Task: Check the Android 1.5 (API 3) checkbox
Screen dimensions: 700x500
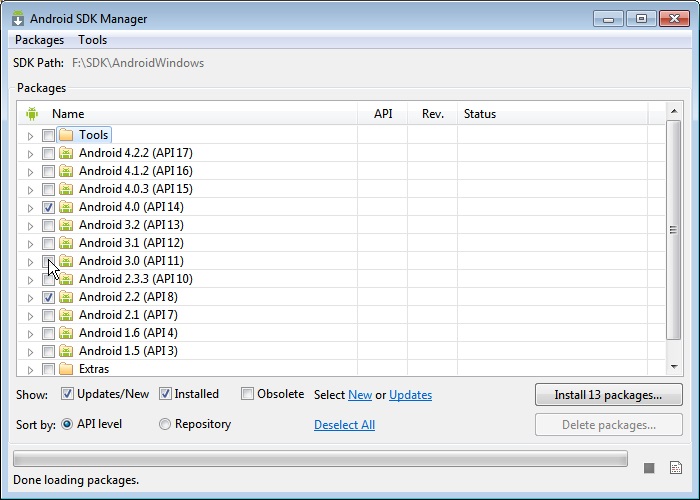Action: tap(48, 351)
